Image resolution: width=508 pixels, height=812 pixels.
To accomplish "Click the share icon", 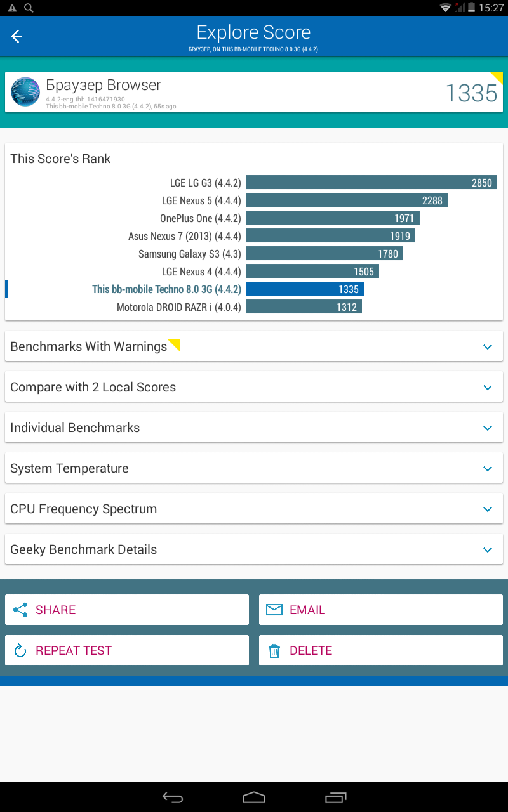I will (x=20, y=610).
